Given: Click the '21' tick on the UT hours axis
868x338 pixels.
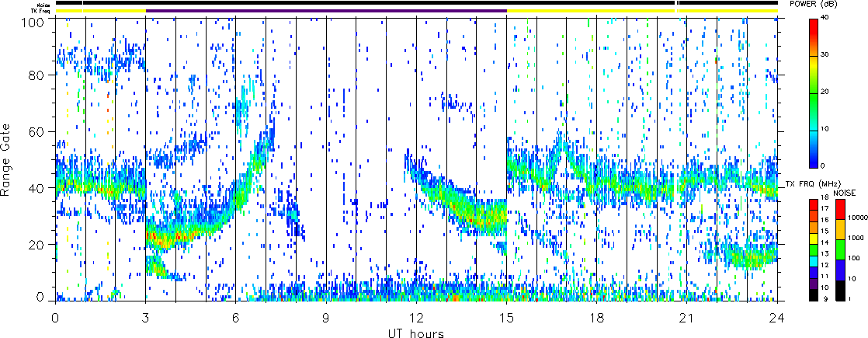Looking at the screenshot, I should [687, 318].
